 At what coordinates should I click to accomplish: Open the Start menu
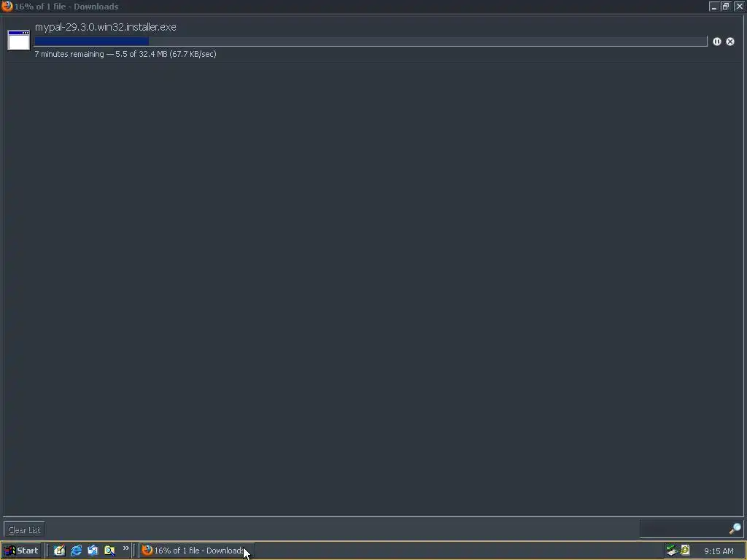click(21, 551)
